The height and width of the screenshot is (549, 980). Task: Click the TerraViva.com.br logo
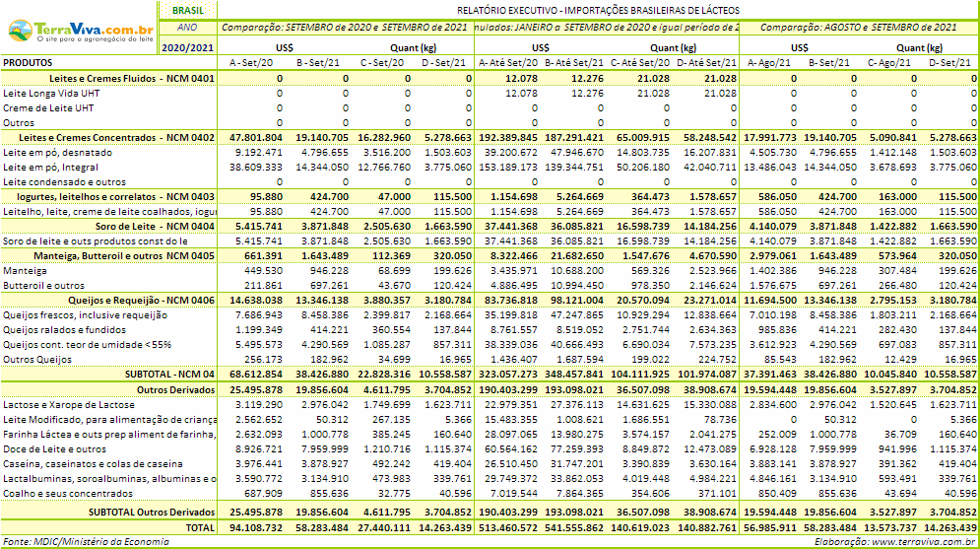80,32
